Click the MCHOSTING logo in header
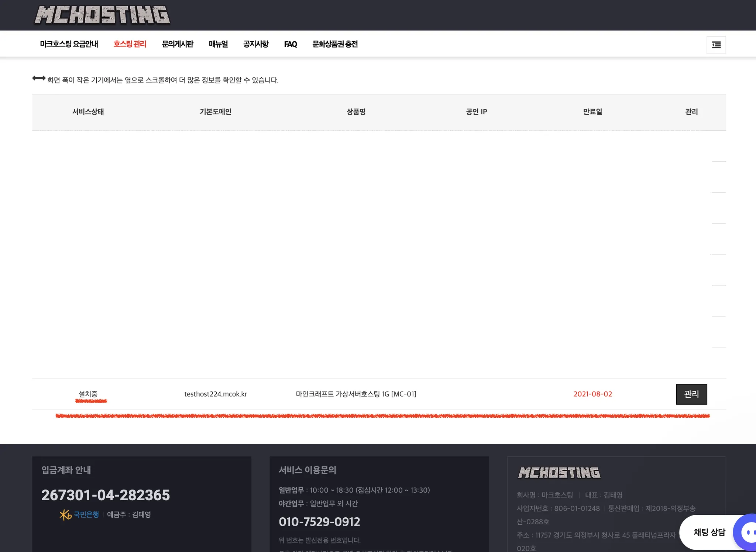Screen dimensions: 756x552 [x=102, y=15]
